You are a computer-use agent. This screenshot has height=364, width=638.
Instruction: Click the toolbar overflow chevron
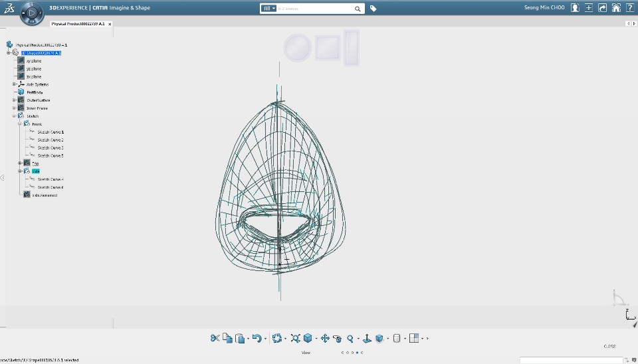click(427, 339)
